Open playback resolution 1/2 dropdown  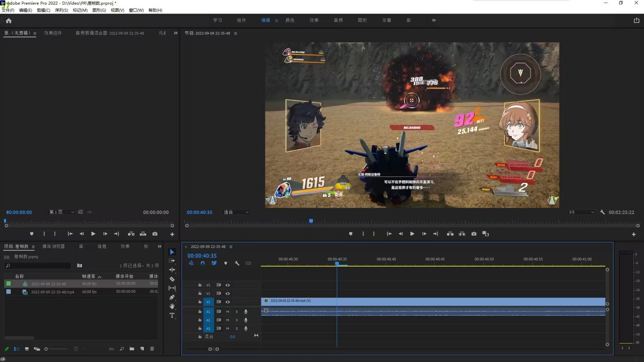click(x=581, y=212)
